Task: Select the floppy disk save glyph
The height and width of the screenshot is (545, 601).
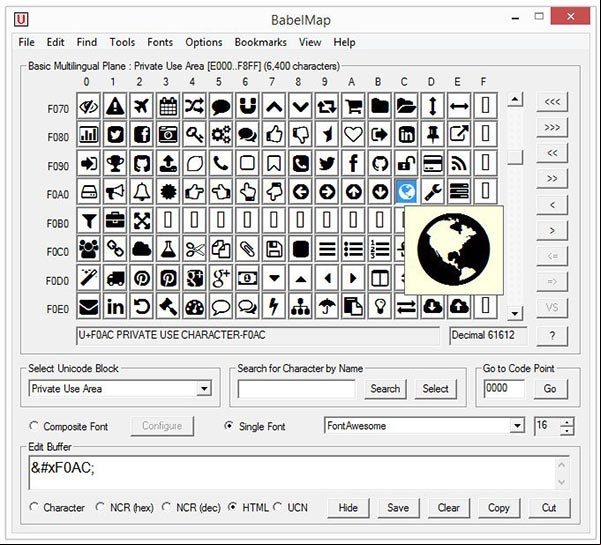Action: click(x=274, y=249)
